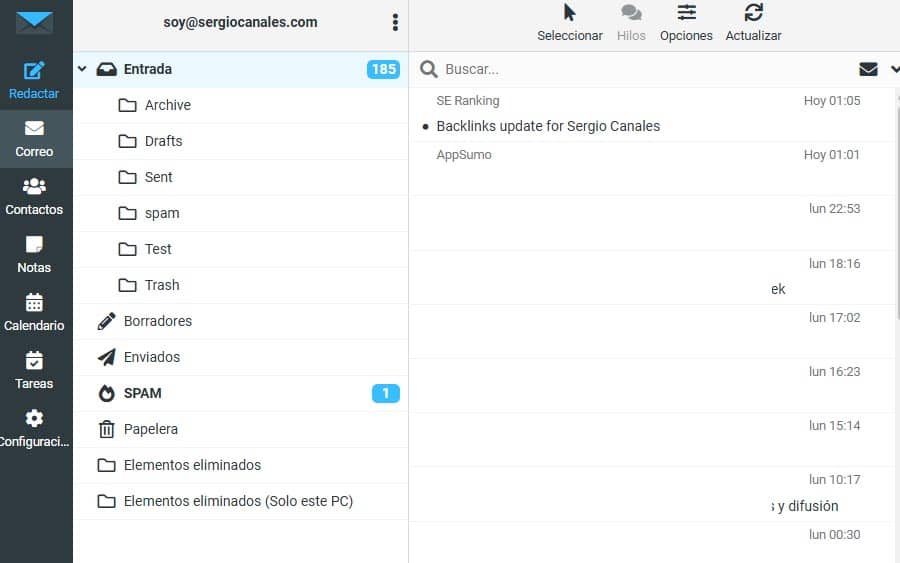This screenshot has height=563, width=900.
Task: Open the message received lun 10:17
Action: (651, 494)
